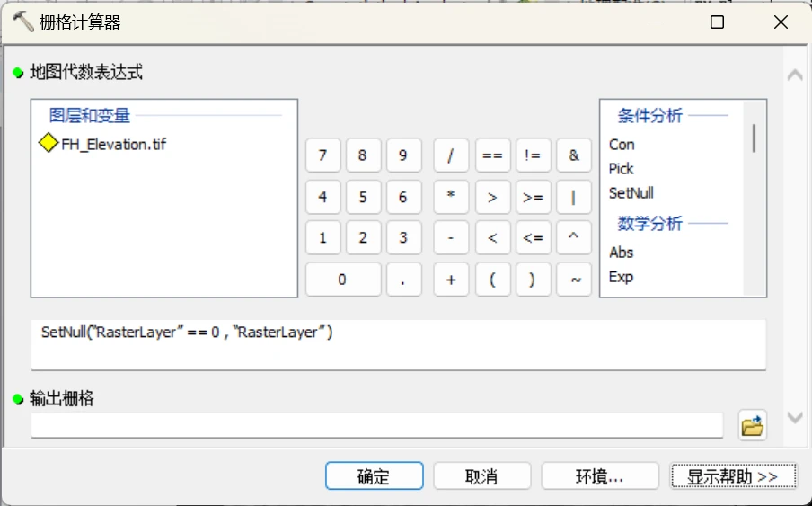Expand help with 显示帮助 >> button
812x506 pixels.
click(x=733, y=476)
